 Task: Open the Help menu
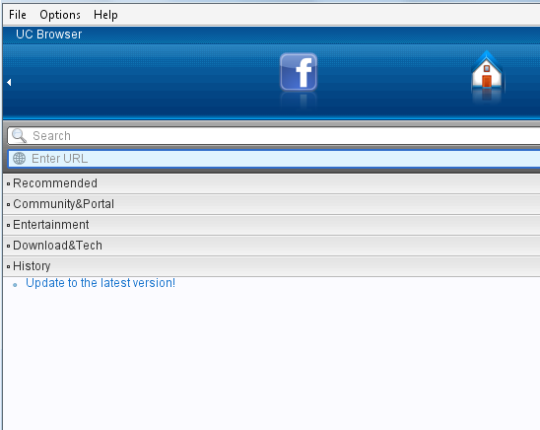coord(105,15)
